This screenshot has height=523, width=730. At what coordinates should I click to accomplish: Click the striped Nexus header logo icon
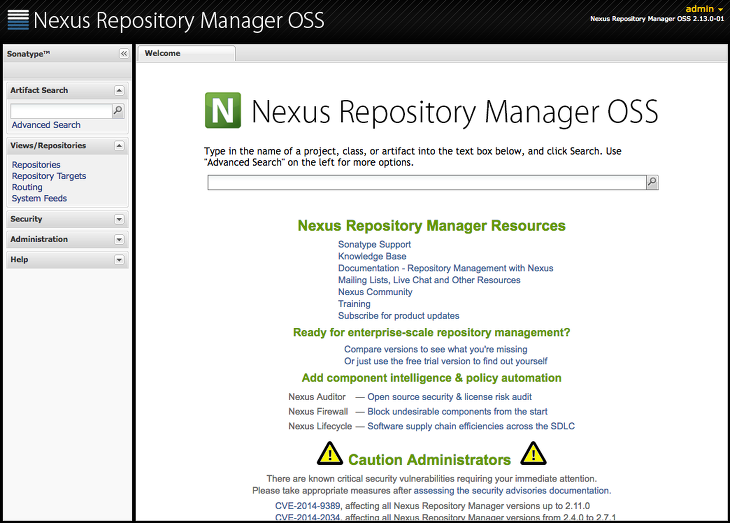pos(18,20)
